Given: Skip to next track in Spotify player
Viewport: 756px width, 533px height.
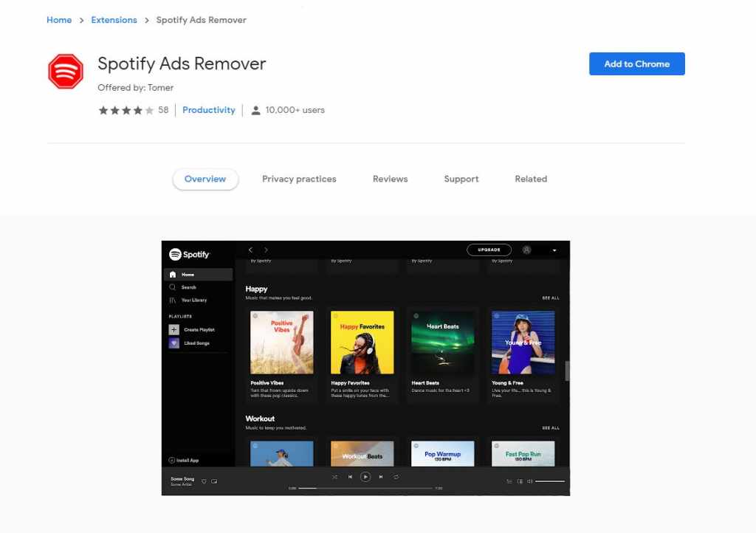Looking at the screenshot, I should click(x=381, y=477).
